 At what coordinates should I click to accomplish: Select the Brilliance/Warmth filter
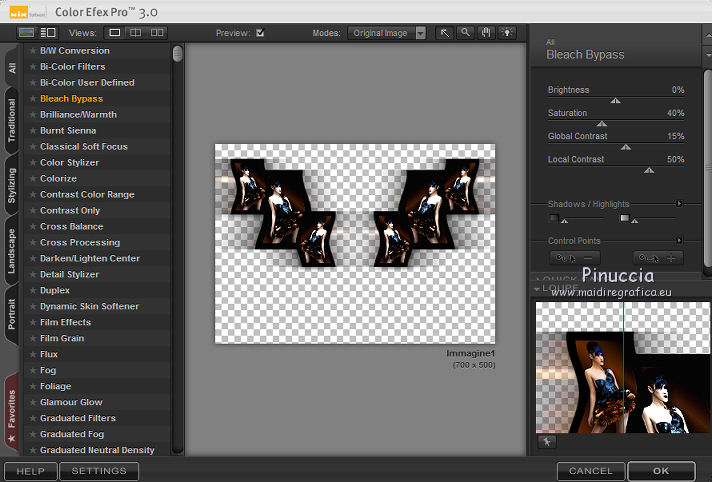pyautogui.click(x=78, y=114)
